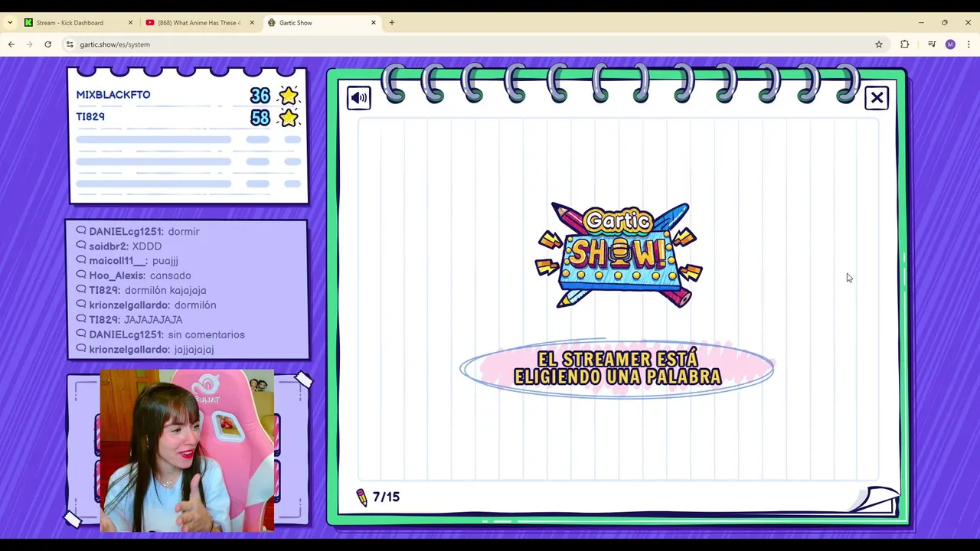Open a new browser tab
This screenshot has width=980, height=551.
392,23
